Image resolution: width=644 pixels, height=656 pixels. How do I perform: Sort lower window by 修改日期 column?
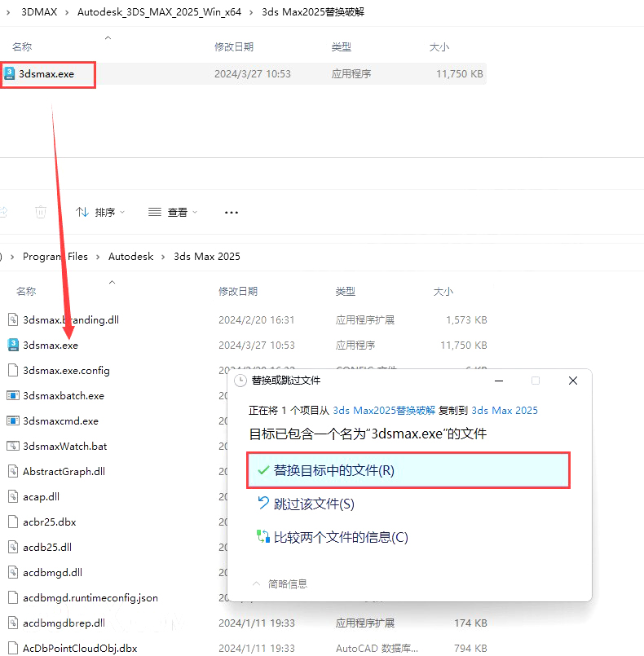tap(238, 291)
